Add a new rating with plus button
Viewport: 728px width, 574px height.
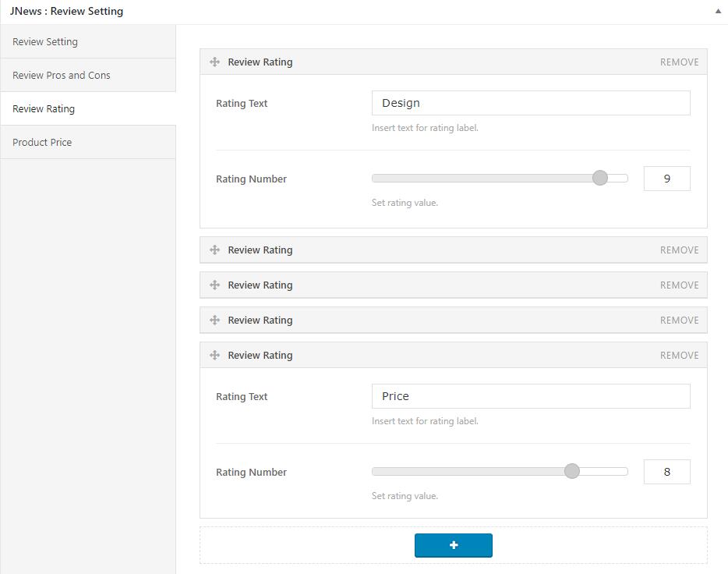coord(453,545)
